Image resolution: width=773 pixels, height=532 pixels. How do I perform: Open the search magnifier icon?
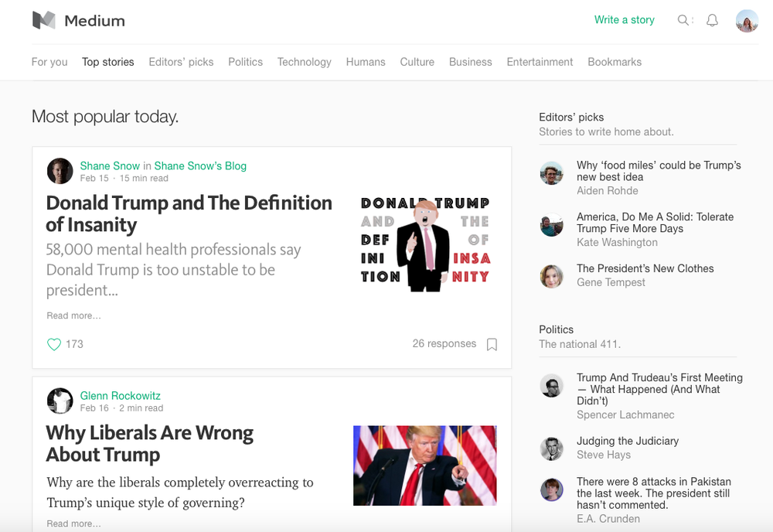pos(683,20)
